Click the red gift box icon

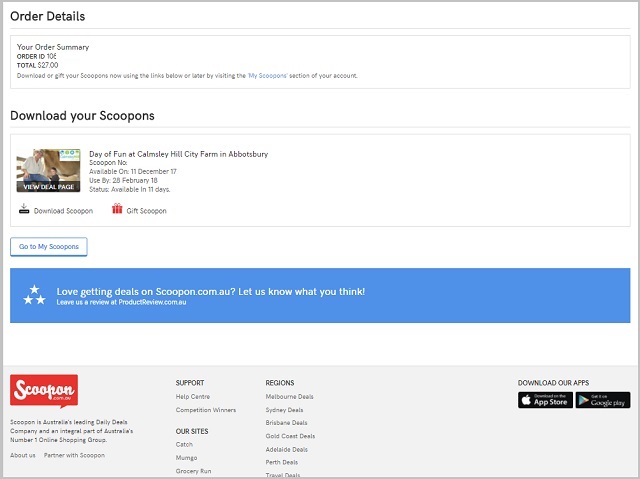click(117, 209)
